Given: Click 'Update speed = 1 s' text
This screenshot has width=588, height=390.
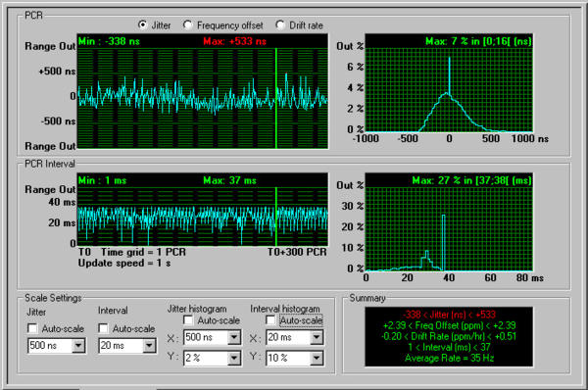Looking at the screenshot, I should tap(124, 264).
